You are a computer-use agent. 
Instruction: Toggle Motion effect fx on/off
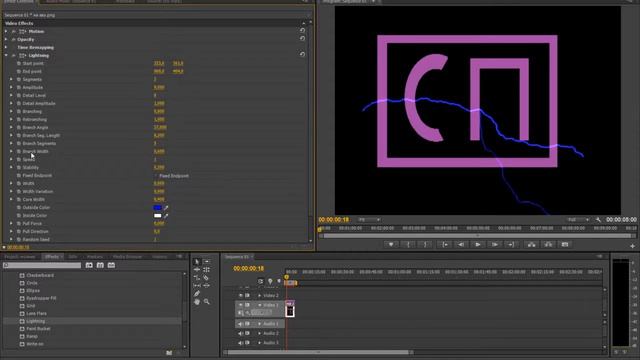tap(13, 31)
